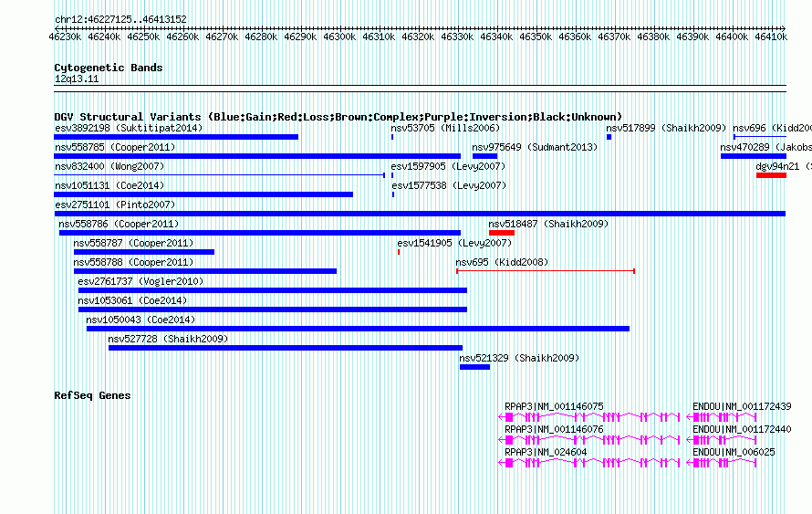The width and height of the screenshot is (812, 514).
Task: Select the nsv558785 long blue bar
Action: pos(257,156)
